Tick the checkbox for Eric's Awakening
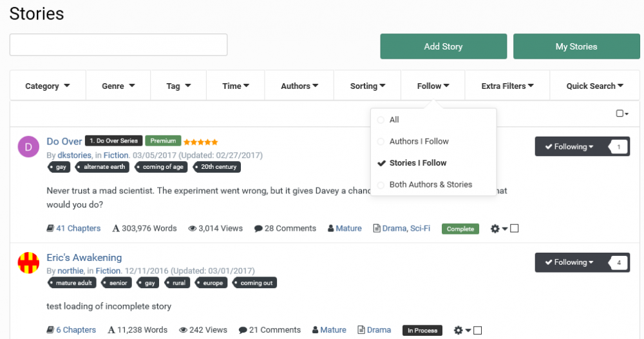 click(478, 331)
